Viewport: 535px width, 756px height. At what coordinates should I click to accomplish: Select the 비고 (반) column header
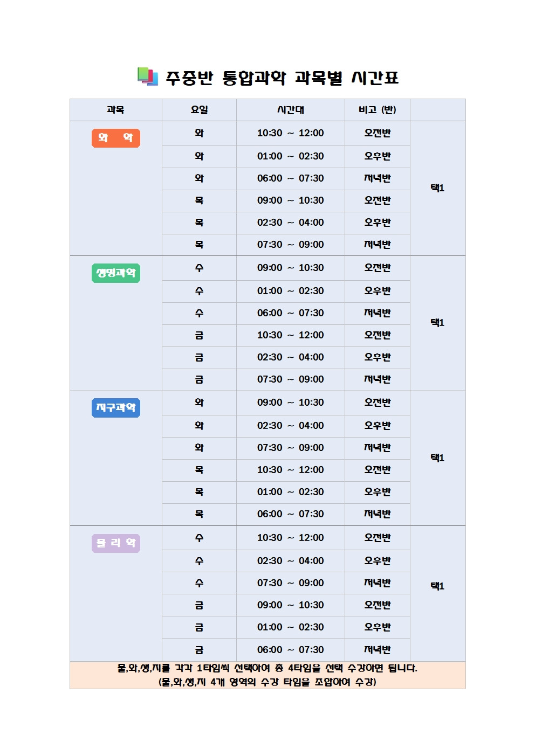coord(377,110)
